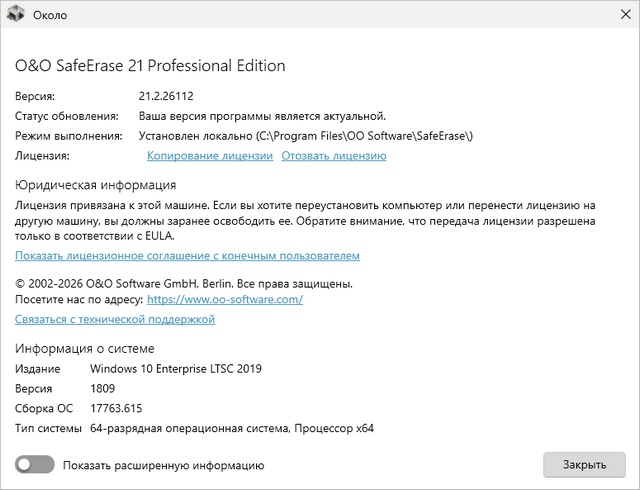Click the O&O Software GmbH copyright line

coord(183,283)
